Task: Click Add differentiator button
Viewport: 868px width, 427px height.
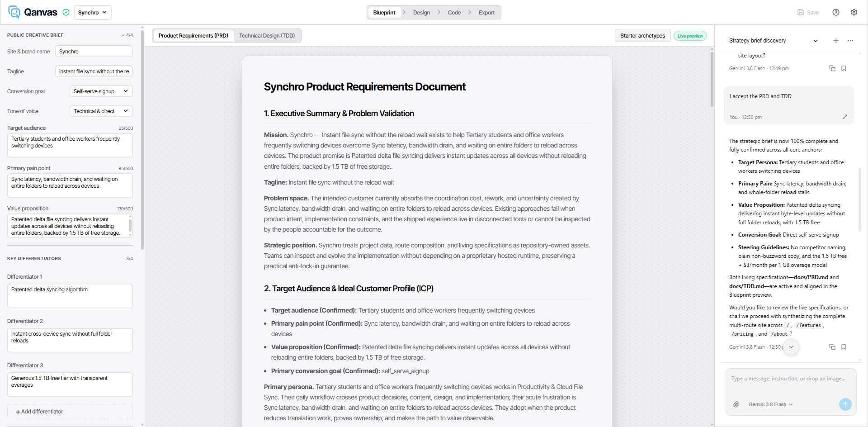Action: pyautogui.click(x=70, y=412)
